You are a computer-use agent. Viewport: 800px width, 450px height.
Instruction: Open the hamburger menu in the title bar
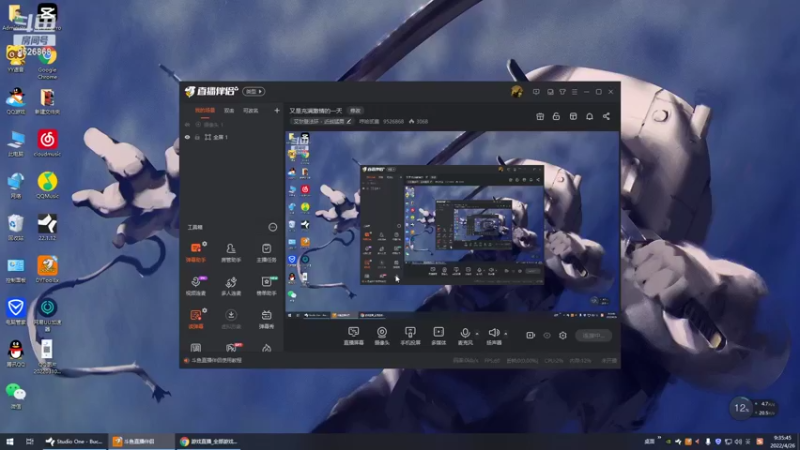click(x=574, y=92)
